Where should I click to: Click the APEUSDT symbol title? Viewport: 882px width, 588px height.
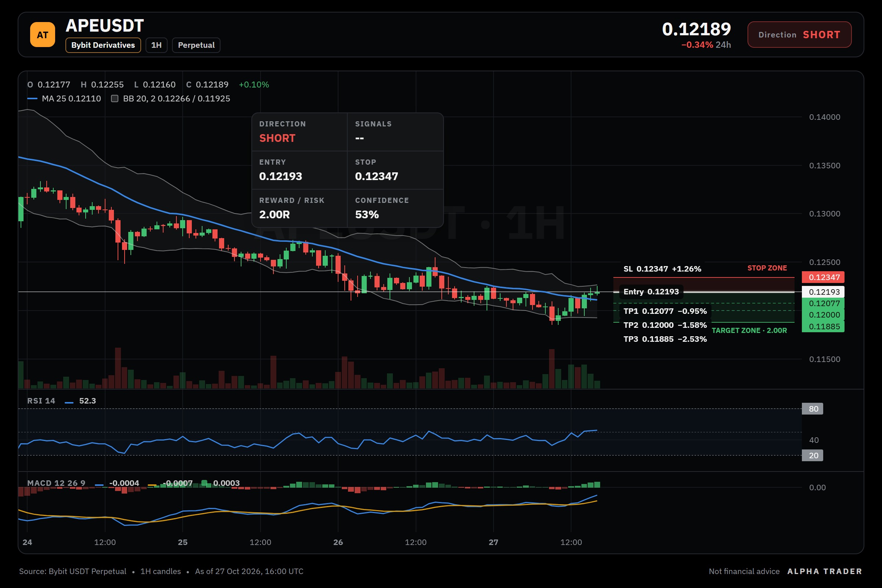coord(105,25)
